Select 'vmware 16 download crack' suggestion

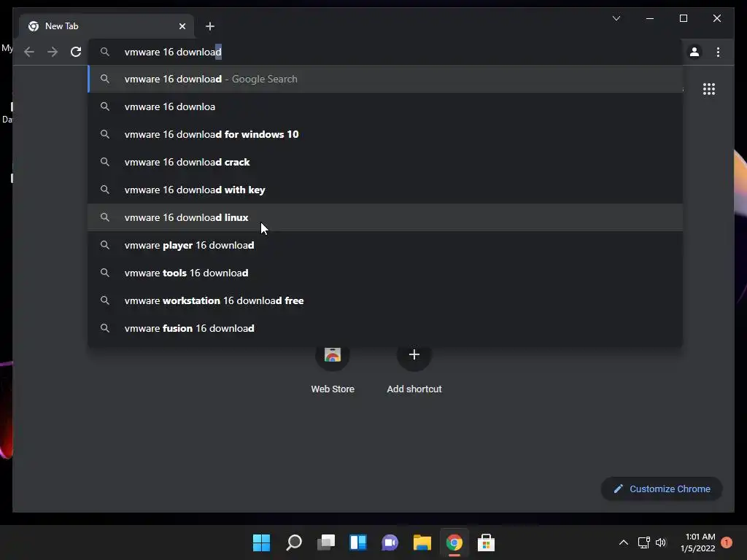point(385,162)
